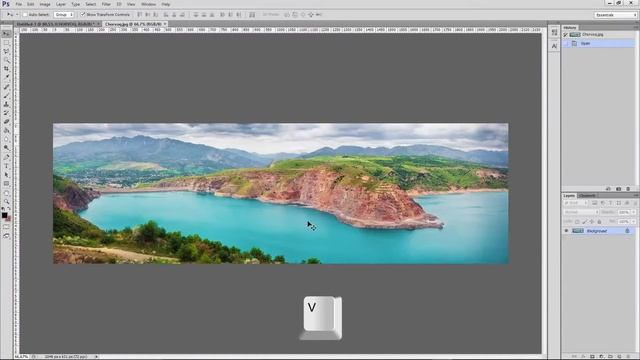The width and height of the screenshot is (640, 360).
Task: Click the background color swatch
Action: (8, 218)
